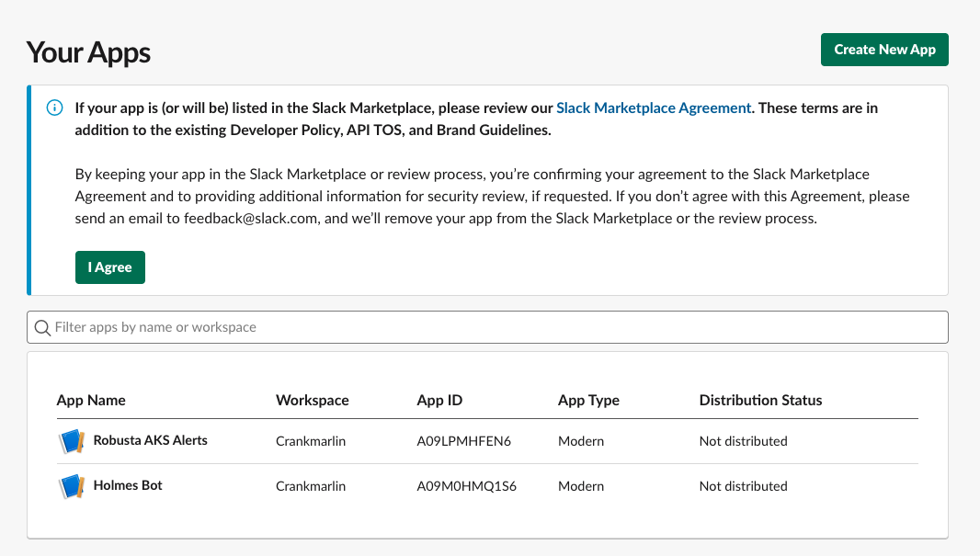This screenshot has width=980, height=556.
Task: Open the Robusta AKS Alerts app name
Action: click(150, 440)
